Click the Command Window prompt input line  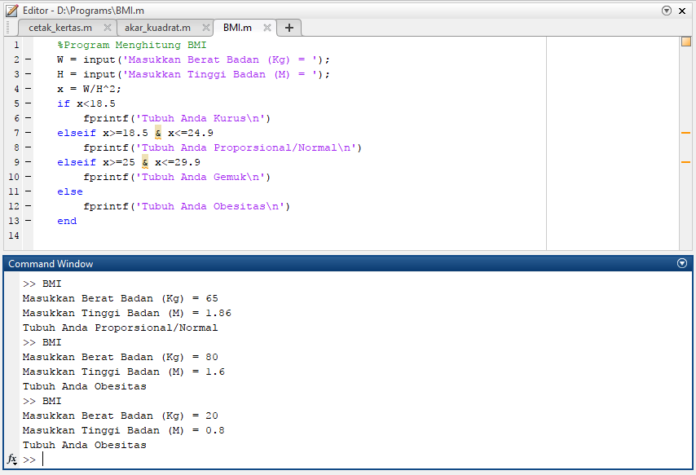(355, 459)
